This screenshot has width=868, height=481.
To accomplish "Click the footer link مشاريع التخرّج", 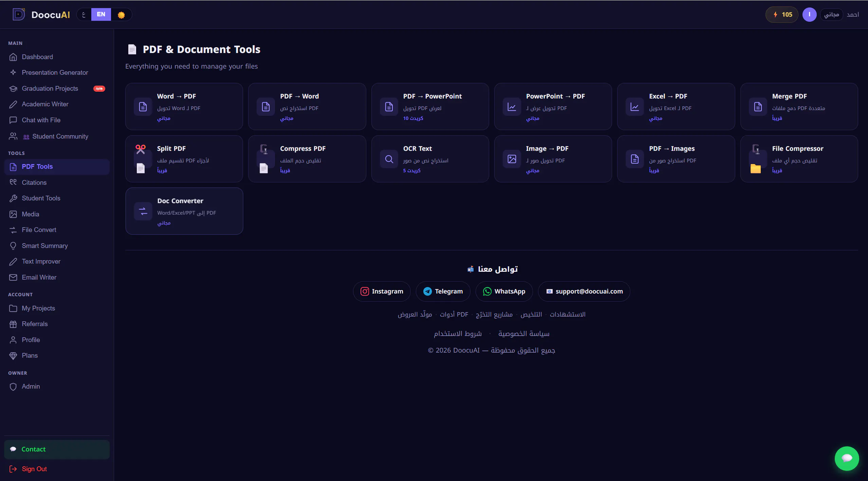I will click(494, 315).
